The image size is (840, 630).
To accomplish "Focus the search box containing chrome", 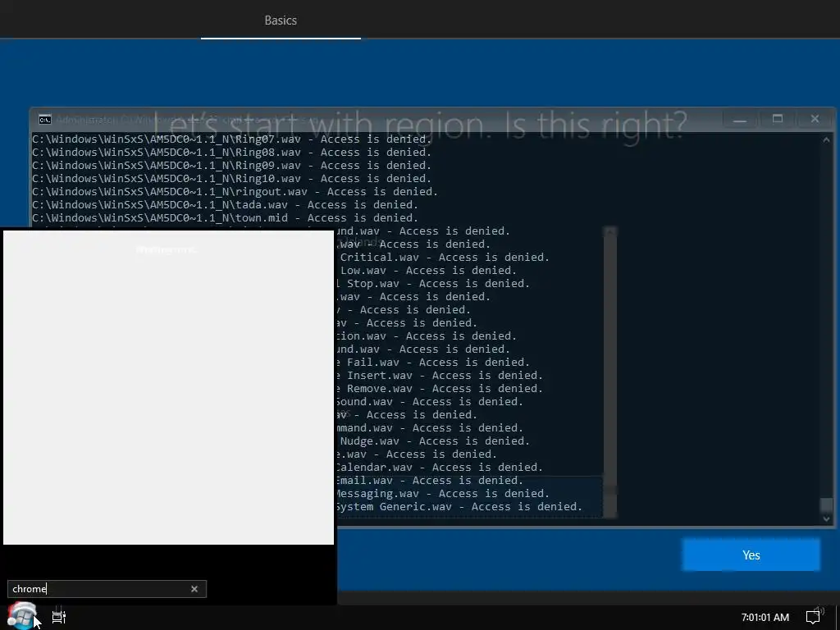I will [x=107, y=589].
